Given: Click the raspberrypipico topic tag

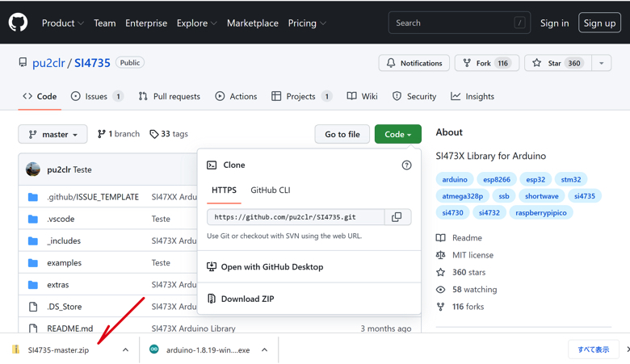Looking at the screenshot, I should (541, 213).
